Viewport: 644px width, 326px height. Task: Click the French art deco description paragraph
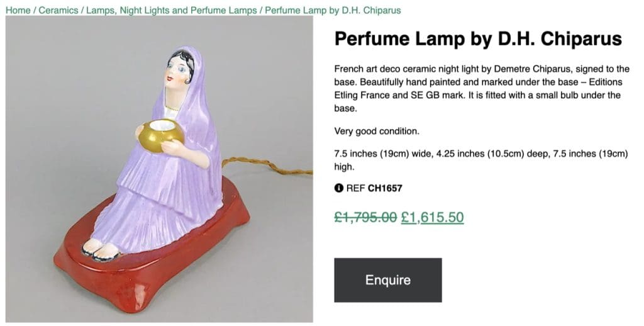(x=482, y=88)
